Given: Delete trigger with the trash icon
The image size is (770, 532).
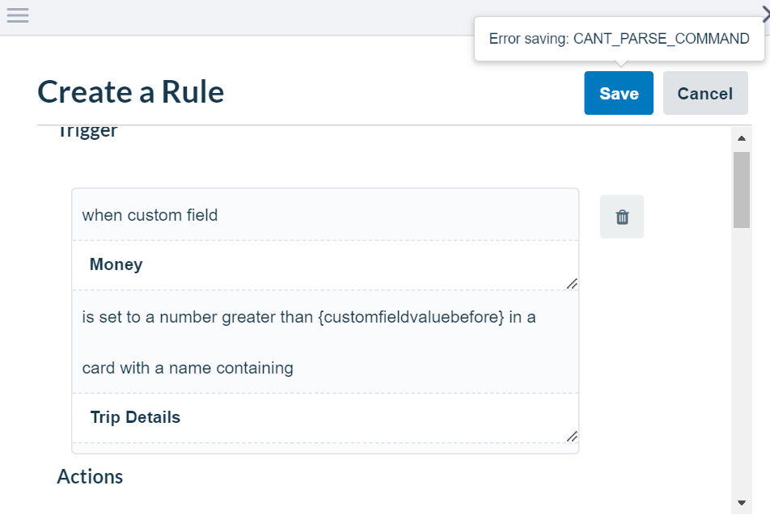Looking at the screenshot, I should tap(622, 217).
